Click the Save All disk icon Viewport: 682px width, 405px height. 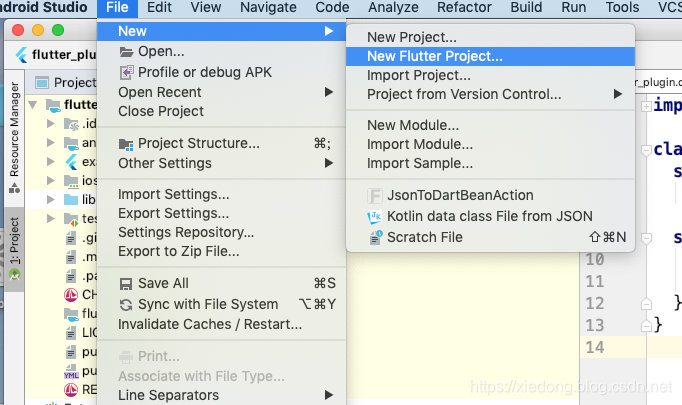coord(127,283)
